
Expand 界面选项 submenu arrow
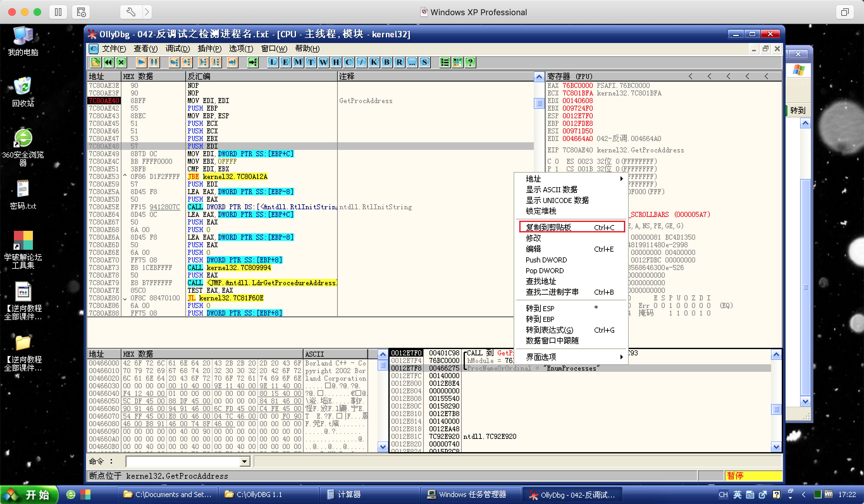point(621,357)
